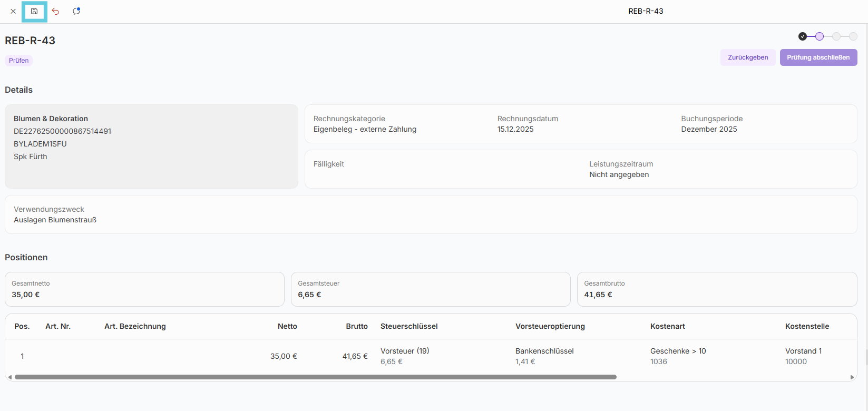This screenshot has width=868, height=411.
Task: Click the Kostenart column header
Action: 668,326
